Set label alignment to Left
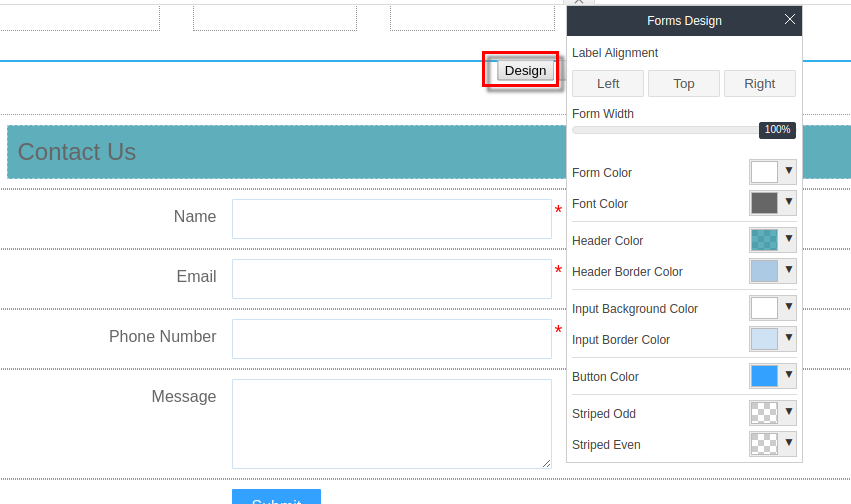 [x=608, y=84]
